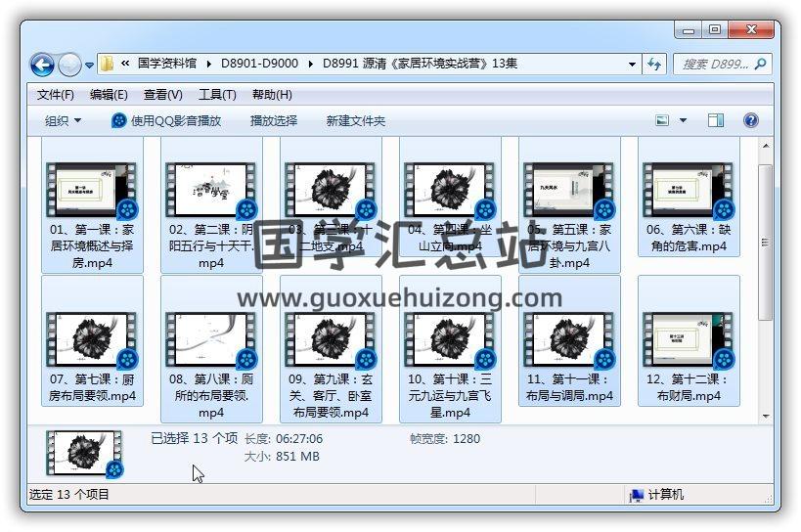Open the 编辑(E) menu
The height and width of the screenshot is (532, 801).
point(109,95)
